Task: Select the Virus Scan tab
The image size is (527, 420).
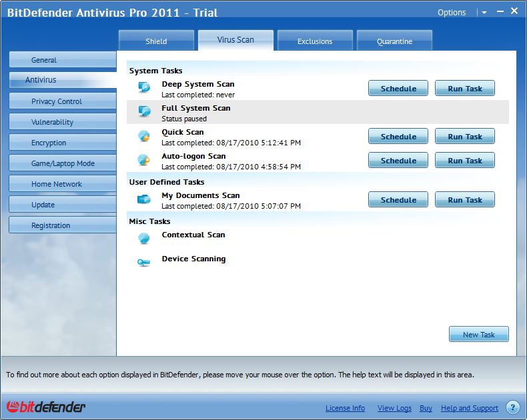Action: click(x=235, y=40)
